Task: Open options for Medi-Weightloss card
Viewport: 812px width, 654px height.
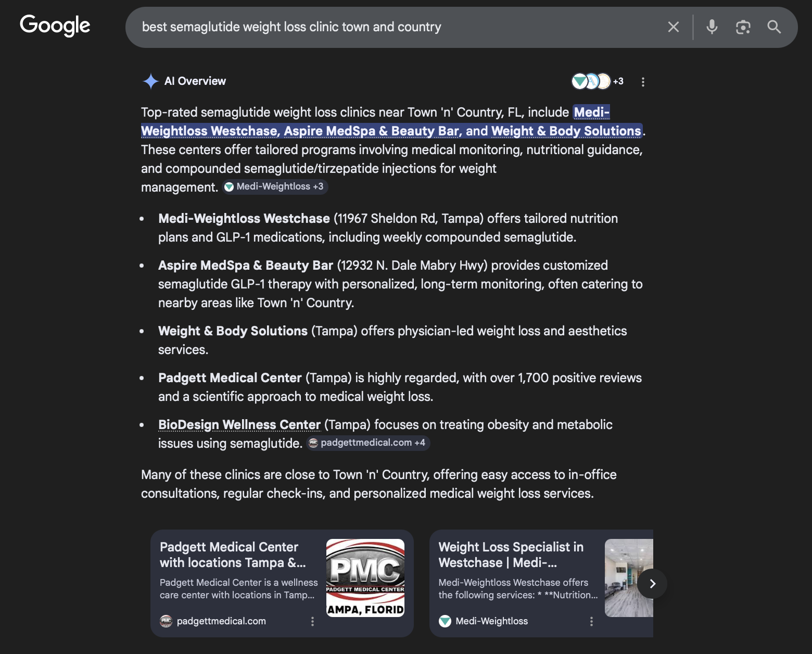Action: tap(591, 621)
